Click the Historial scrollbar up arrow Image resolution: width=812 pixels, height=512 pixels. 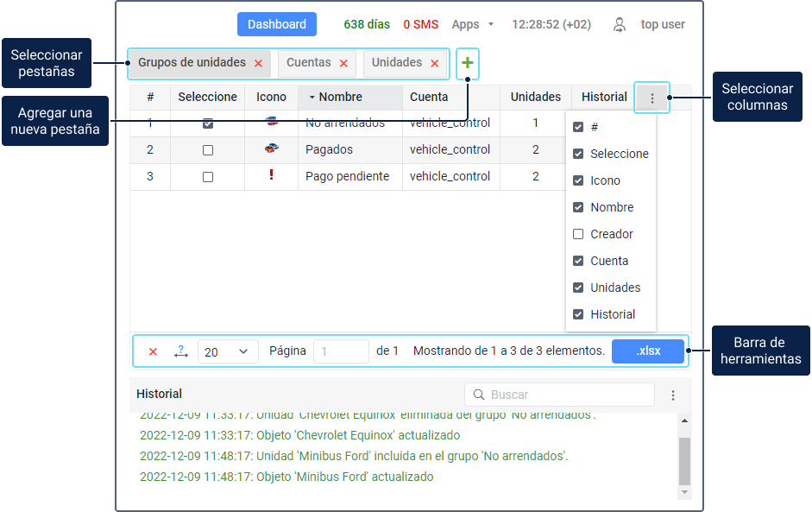[x=684, y=420]
